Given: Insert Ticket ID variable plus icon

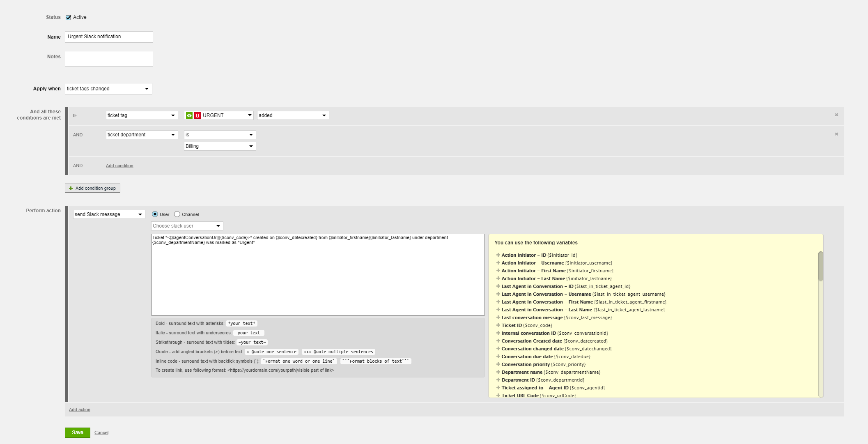Looking at the screenshot, I should (x=498, y=325).
